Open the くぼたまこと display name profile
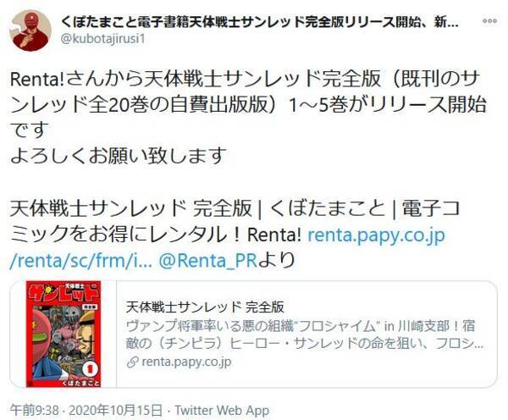 point(260,22)
